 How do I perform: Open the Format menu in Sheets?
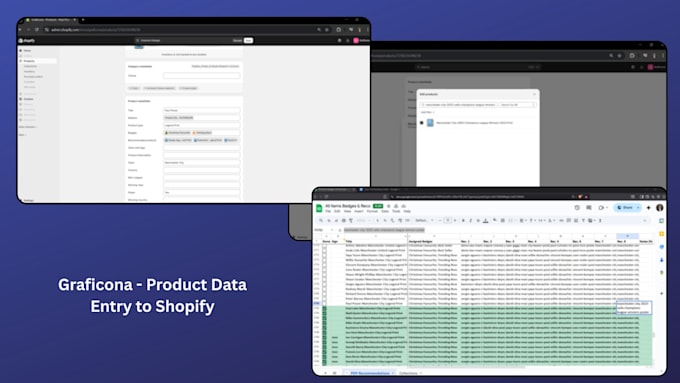[x=372, y=211]
